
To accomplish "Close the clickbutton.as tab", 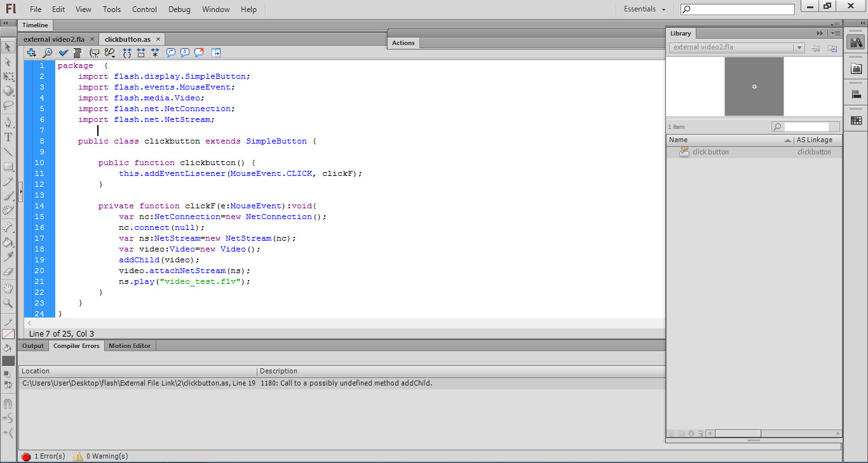I will click(x=159, y=39).
